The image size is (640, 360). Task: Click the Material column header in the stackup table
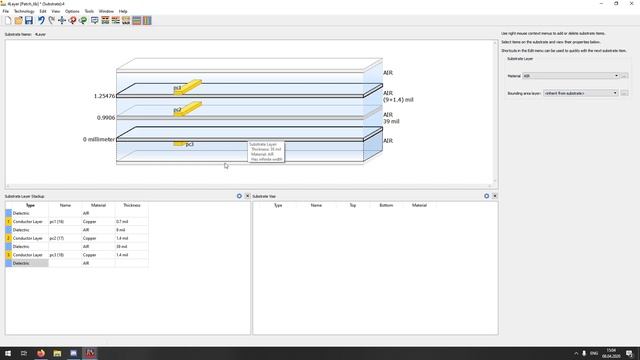tap(98, 205)
